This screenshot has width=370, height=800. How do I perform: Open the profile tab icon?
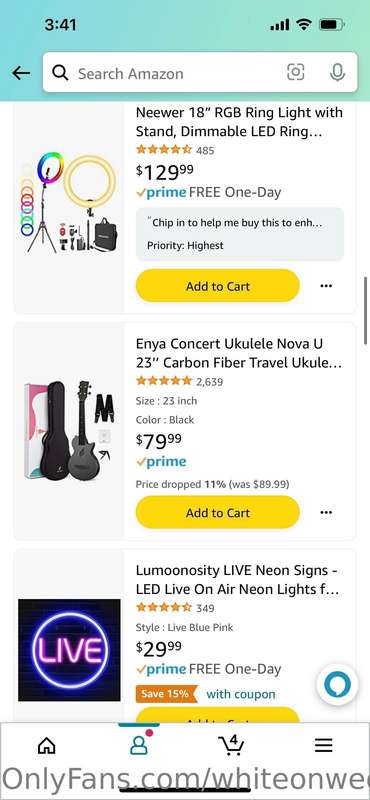pos(138,744)
